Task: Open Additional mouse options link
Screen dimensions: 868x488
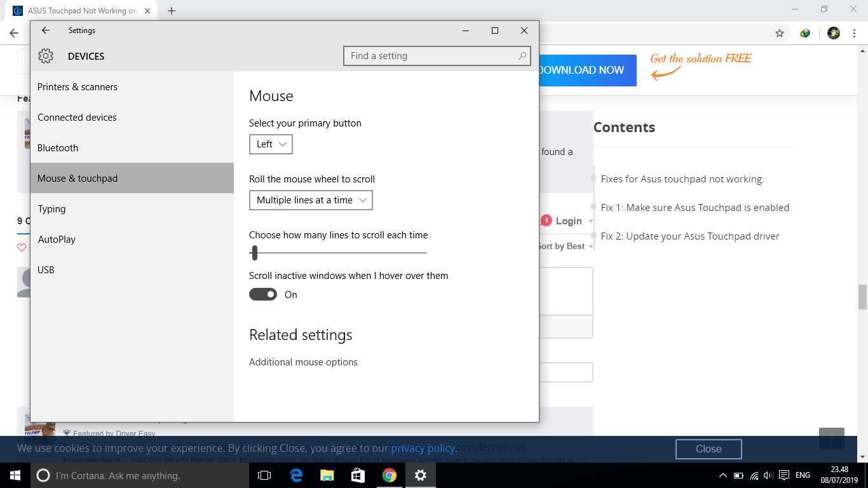Action: [x=303, y=362]
